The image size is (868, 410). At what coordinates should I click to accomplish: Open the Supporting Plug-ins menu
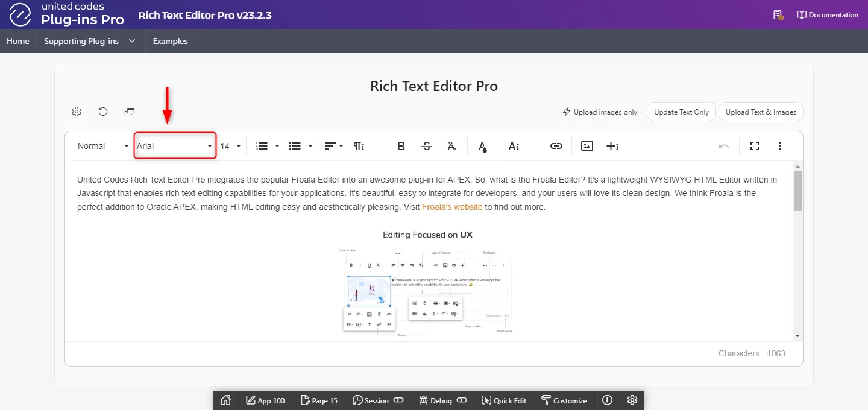click(x=90, y=41)
